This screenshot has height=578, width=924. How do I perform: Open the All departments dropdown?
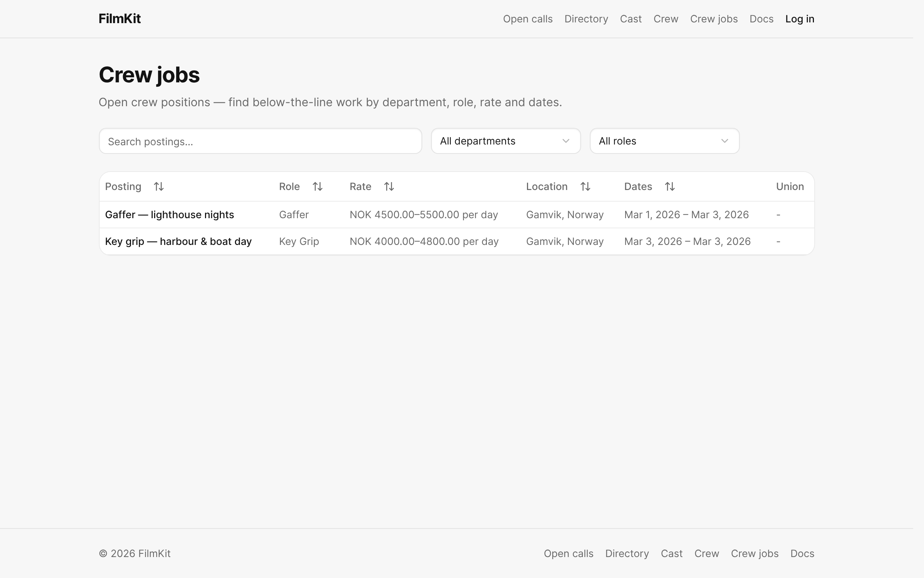coord(506,141)
